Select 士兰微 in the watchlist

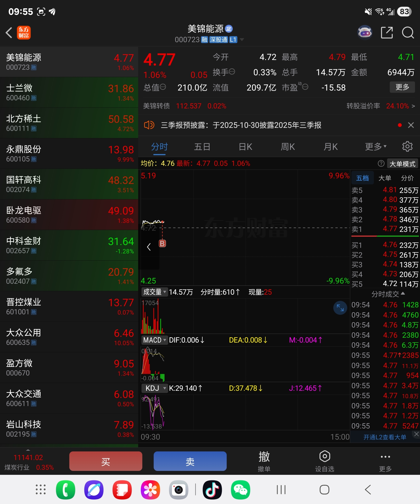[69, 92]
